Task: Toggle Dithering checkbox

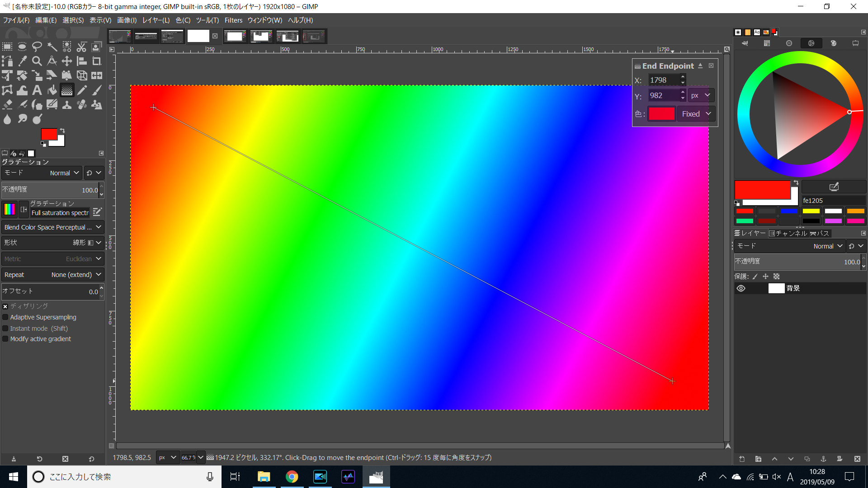Action: tap(5, 306)
